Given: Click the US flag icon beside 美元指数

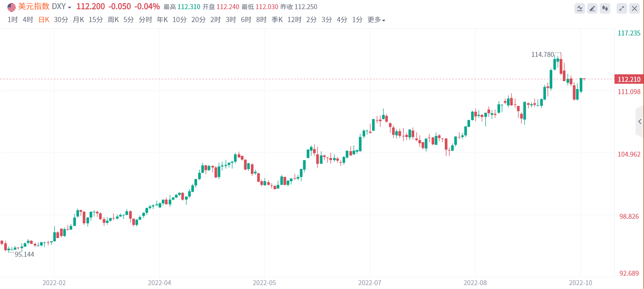Looking at the screenshot, I should click(12, 7).
